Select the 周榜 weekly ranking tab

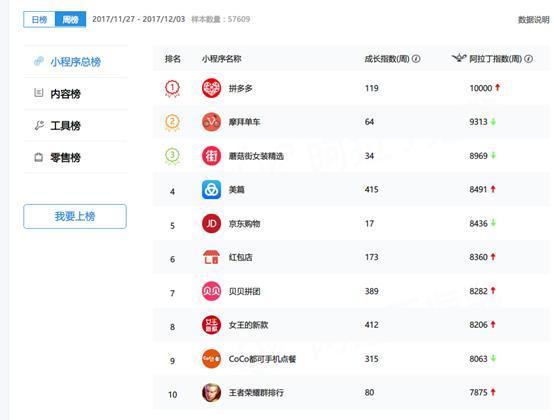(x=70, y=19)
